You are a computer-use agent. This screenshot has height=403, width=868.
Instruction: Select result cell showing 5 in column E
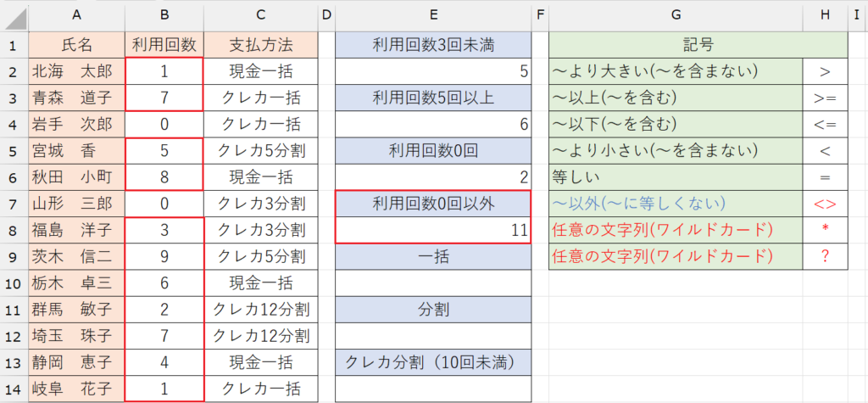433,71
